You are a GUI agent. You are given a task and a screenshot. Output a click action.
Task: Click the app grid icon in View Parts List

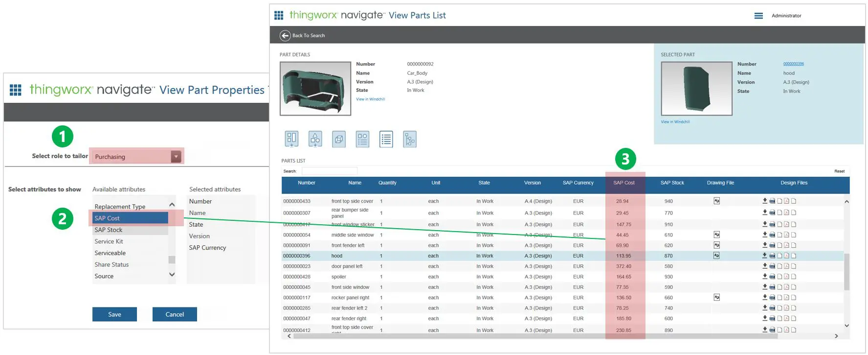coord(279,16)
